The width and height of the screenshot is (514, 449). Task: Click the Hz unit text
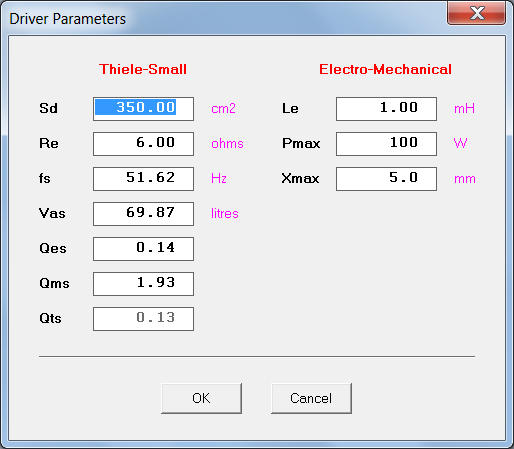point(219,179)
